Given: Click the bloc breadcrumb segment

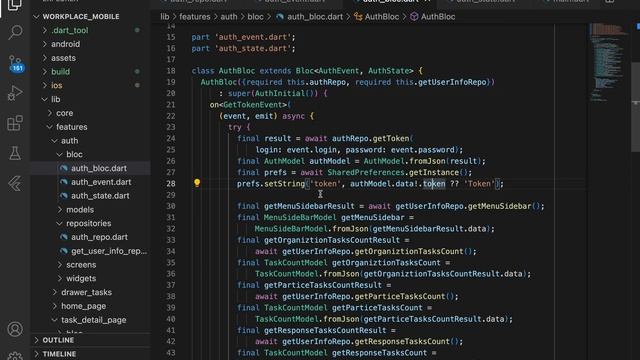Looking at the screenshot, I should coord(255,17).
